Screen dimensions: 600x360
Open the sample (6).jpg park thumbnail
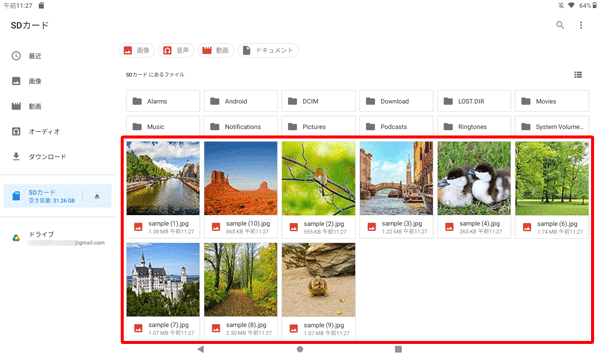point(552,178)
